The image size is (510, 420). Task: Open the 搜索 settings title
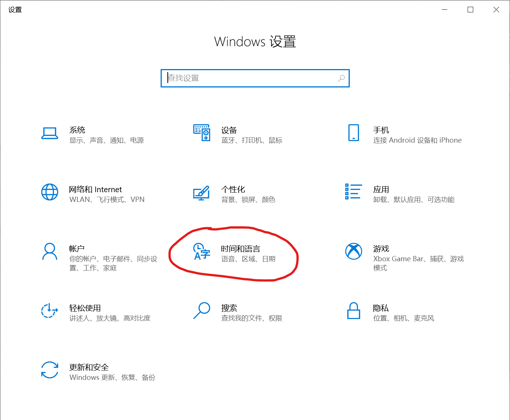pyautogui.click(x=229, y=308)
